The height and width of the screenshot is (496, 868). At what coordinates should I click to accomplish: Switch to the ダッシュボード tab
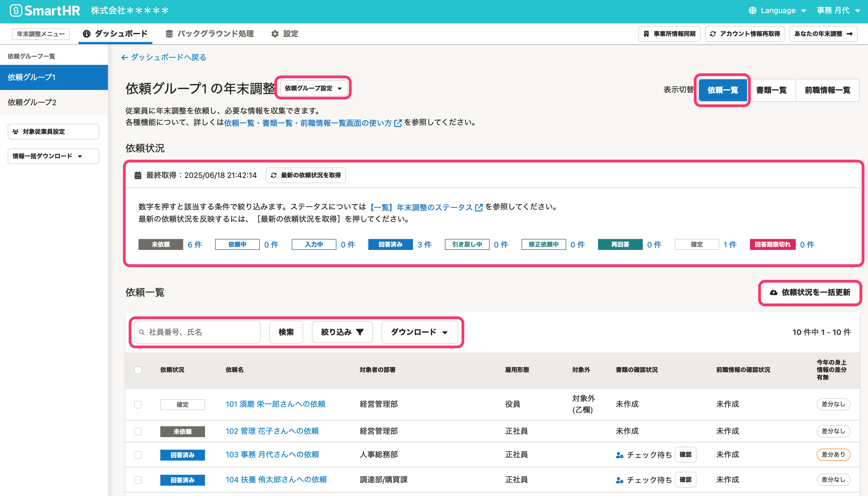pos(116,34)
